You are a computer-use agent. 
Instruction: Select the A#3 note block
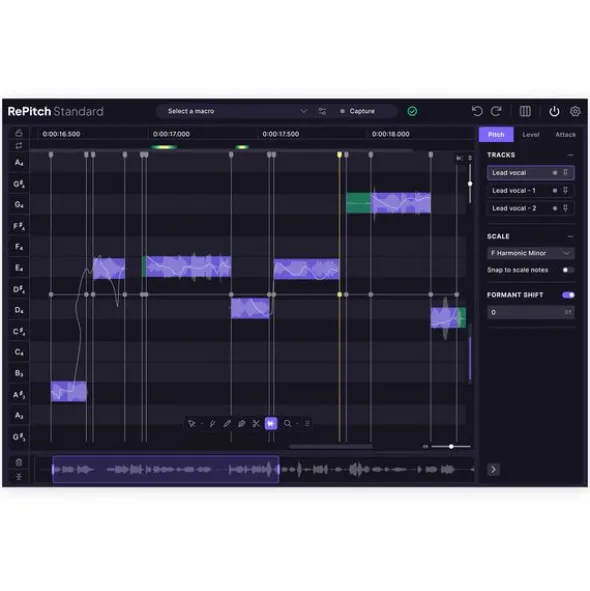(69, 392)
